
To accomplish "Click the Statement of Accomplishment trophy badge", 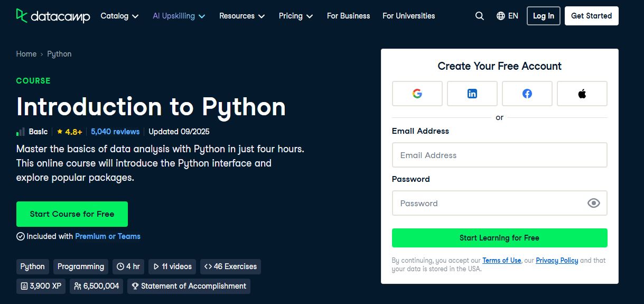I will point(189,286).
